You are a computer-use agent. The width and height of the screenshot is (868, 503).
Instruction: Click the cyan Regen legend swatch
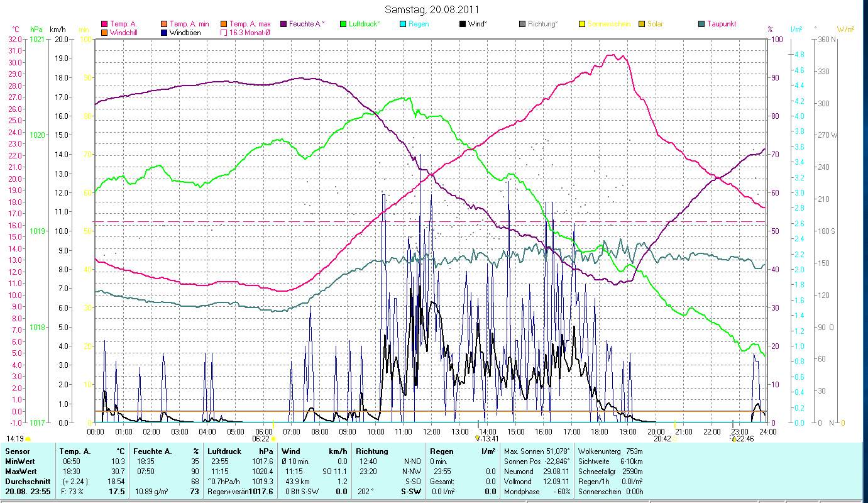pos(403,25)
